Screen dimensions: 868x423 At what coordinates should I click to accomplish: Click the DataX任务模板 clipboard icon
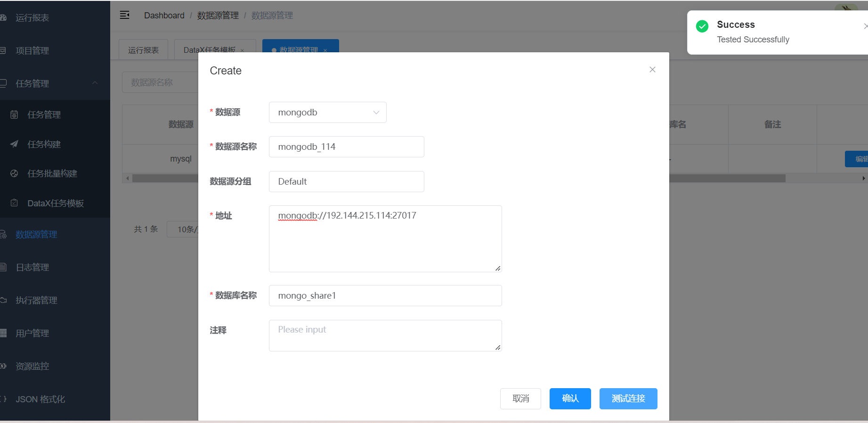(x=14, y=203)
